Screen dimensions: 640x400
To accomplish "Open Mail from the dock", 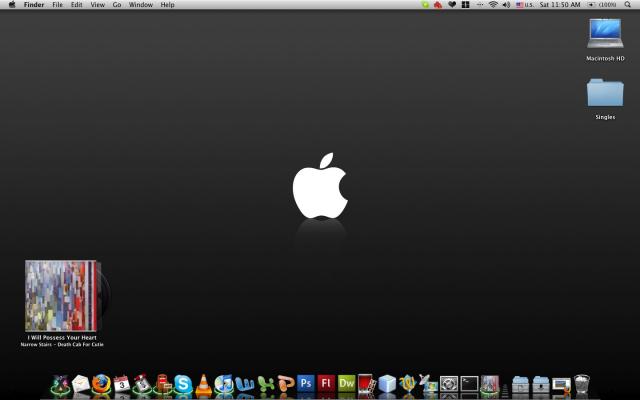I will click(80, 384).
